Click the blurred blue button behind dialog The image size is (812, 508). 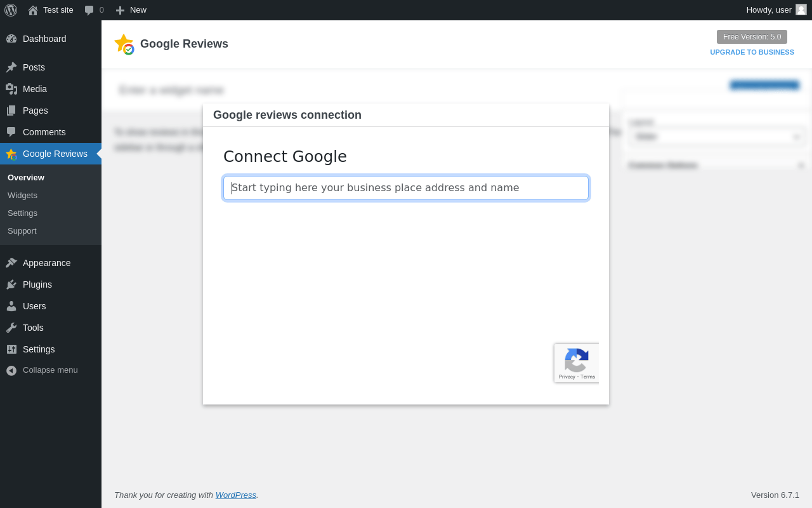(764, 85)
